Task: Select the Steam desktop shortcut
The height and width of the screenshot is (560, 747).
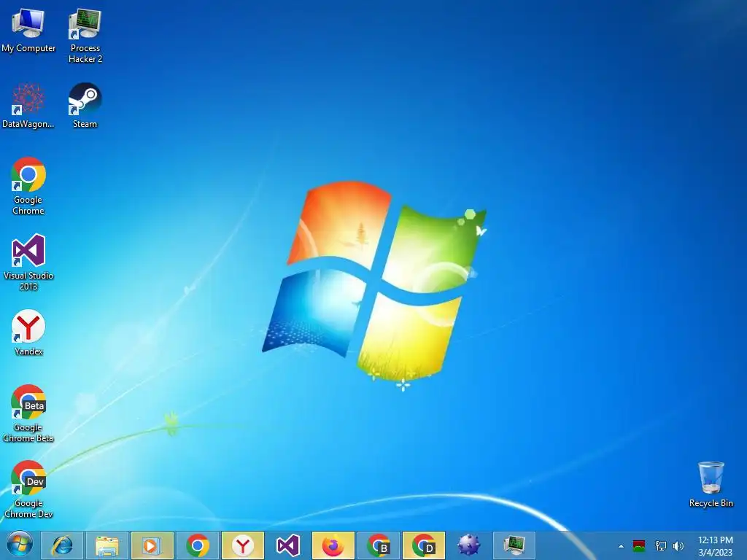Action: coord(85,106)
